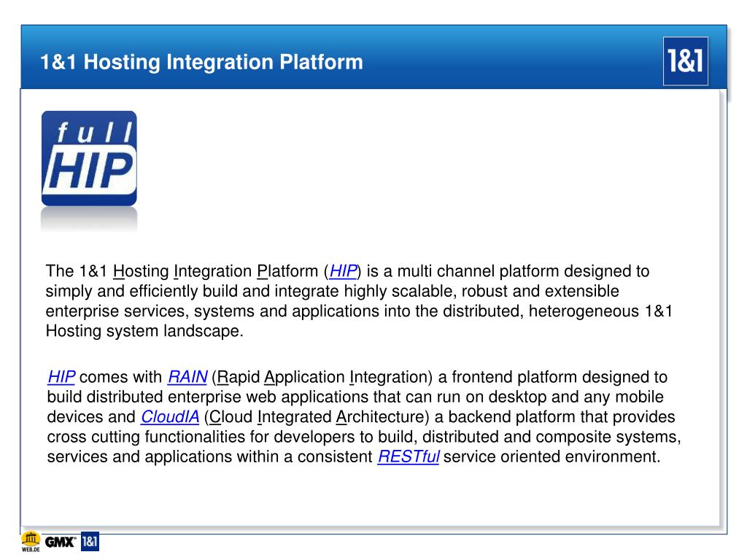
Task: Click the phrase 'cross cutting functionalities'
Action: coord(145,436)
